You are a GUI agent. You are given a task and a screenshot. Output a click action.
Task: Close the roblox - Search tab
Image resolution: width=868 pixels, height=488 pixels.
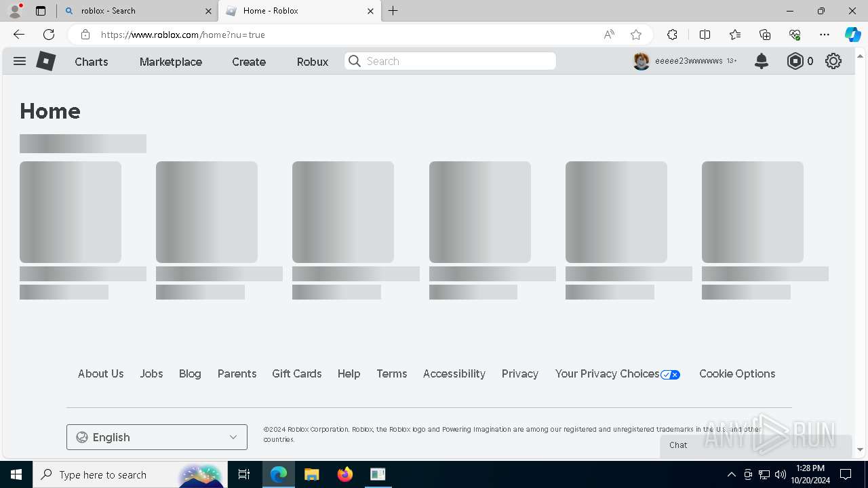pyautogui.click(x=208, y=11)
